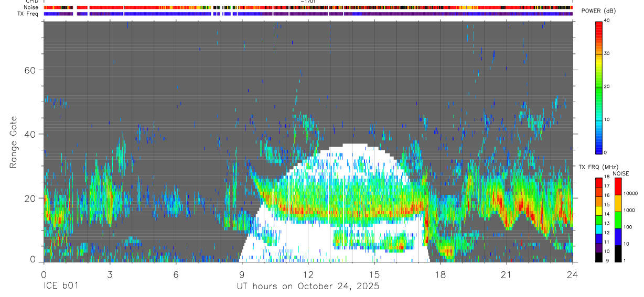Click range gate 40 label on vertical axis
Viewport: 644px width, 297px height.
coord(30,134)
